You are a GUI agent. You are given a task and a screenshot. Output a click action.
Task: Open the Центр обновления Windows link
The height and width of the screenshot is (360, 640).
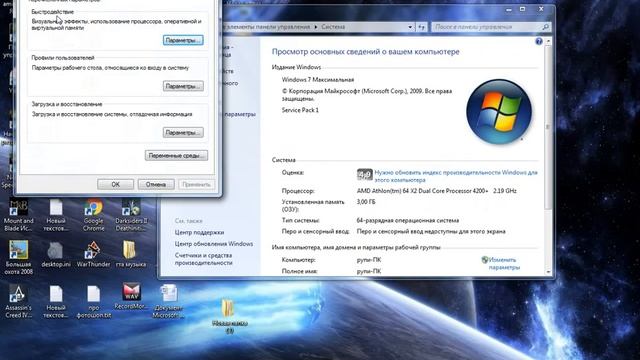[214, 244]
